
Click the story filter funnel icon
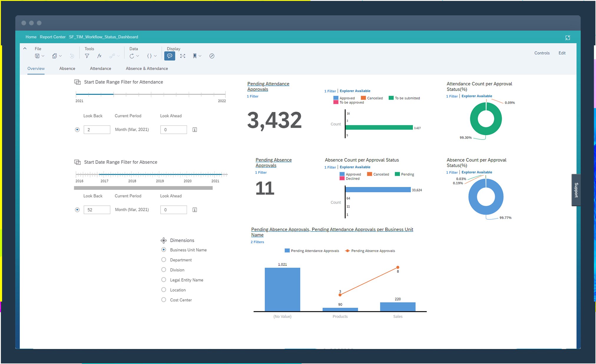click(x=87, y=56)
